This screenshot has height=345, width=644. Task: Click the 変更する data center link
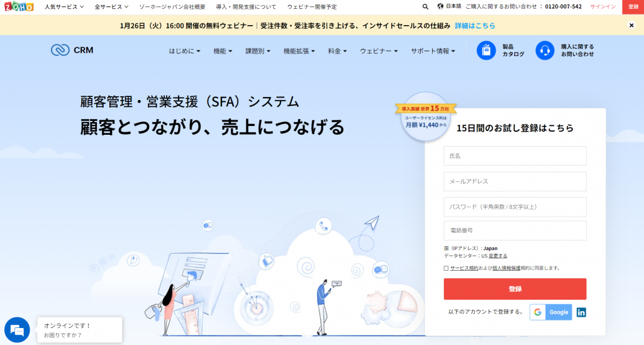tap(498, 256)
